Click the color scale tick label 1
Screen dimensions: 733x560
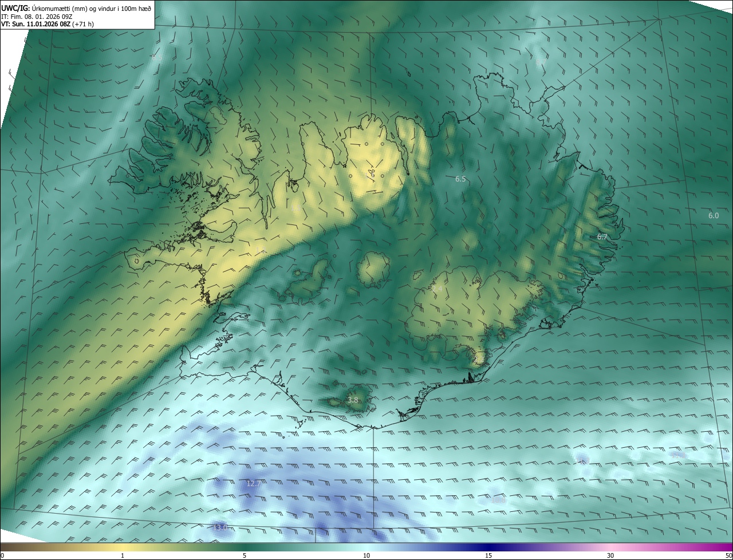click(x=123, y=555)
